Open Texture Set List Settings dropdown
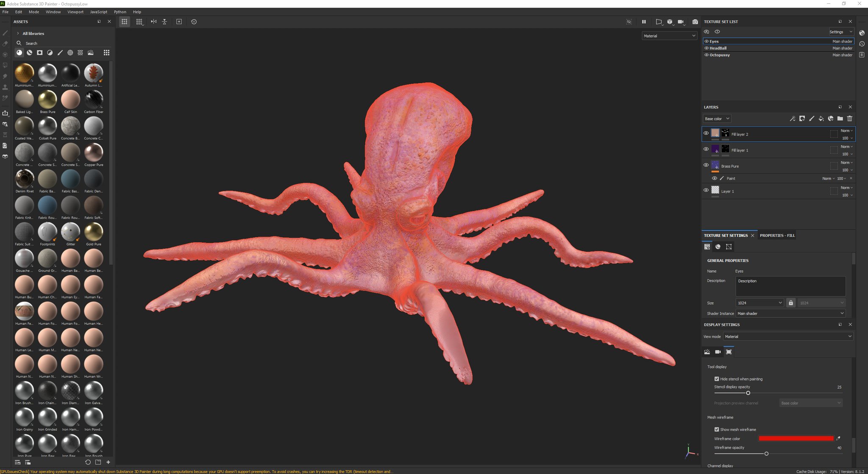 pyautogui.click(x=841, y=32)
